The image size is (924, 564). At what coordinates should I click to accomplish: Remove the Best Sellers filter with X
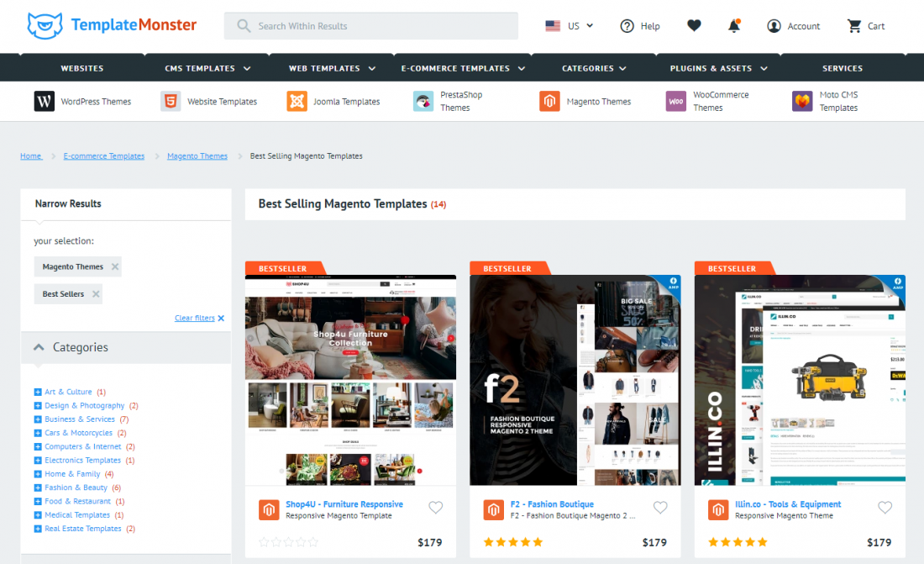click(96, 294)
